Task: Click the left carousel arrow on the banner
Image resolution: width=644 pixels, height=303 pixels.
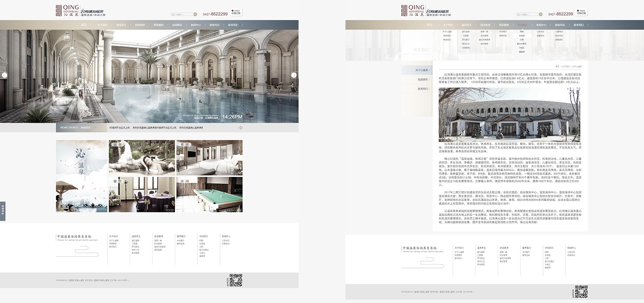Action: pyautogui.click(x=5, y=75)
